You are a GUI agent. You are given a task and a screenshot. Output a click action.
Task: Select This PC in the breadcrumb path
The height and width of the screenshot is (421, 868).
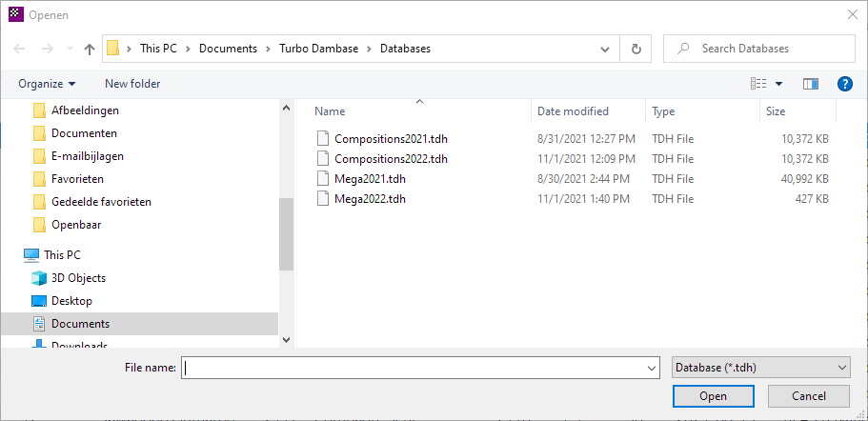point(158,49)
